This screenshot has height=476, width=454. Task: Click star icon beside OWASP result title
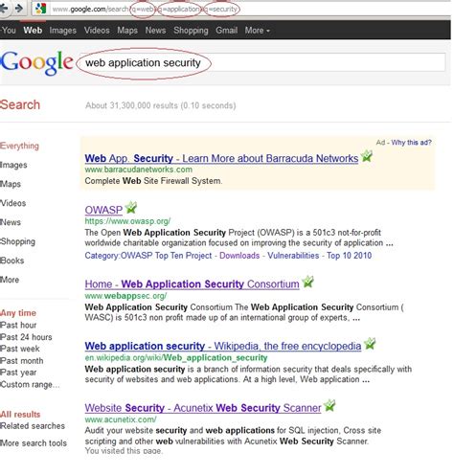coord(131,208)
